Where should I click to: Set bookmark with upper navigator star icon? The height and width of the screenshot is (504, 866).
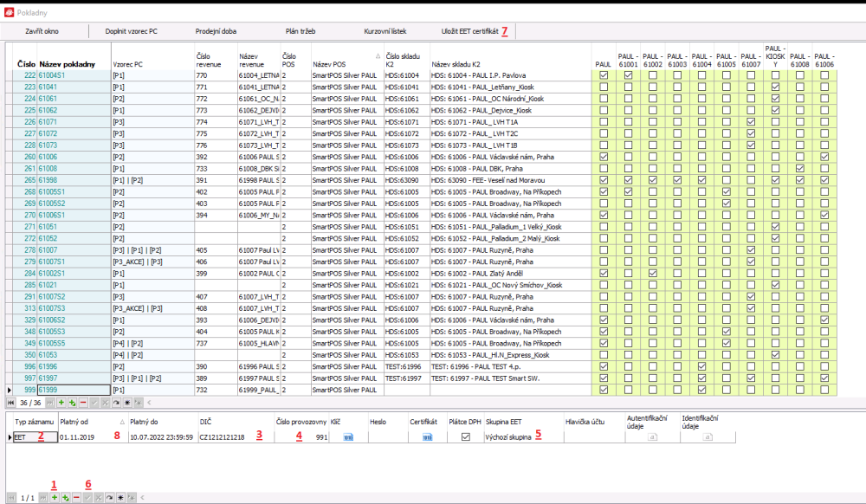127,403
